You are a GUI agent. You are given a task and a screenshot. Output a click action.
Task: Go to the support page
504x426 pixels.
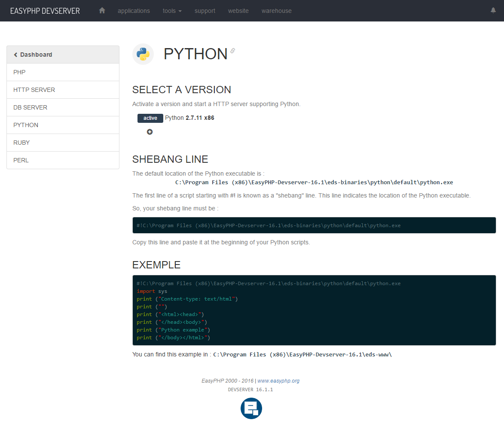pos(205,11)
